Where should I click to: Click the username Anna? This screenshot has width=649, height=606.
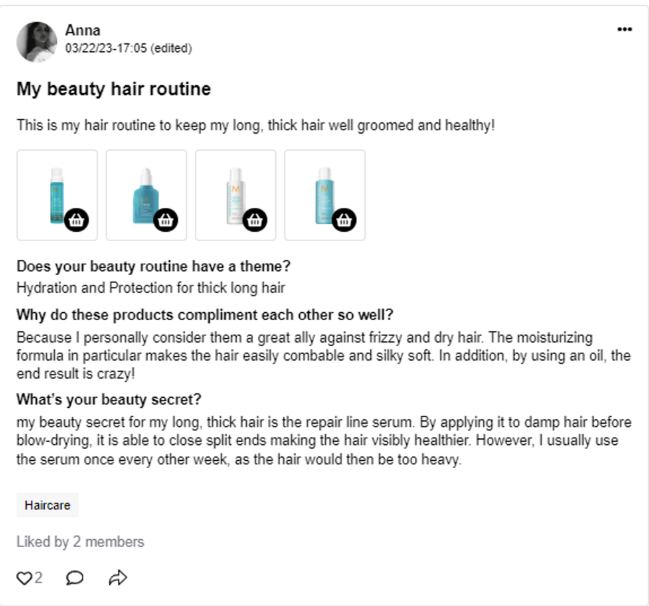83,31
